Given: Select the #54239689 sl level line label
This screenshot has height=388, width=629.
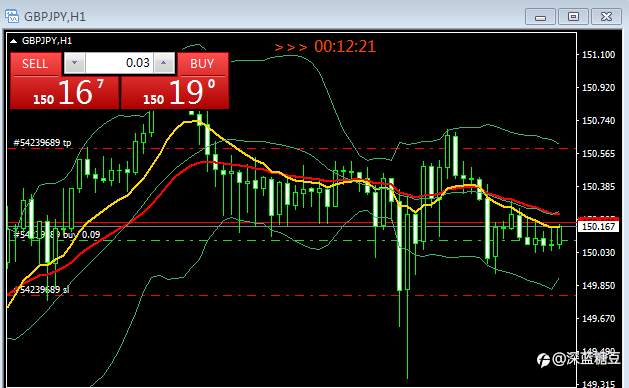Looking at the screenshot, I should click(x=42, y=289).
